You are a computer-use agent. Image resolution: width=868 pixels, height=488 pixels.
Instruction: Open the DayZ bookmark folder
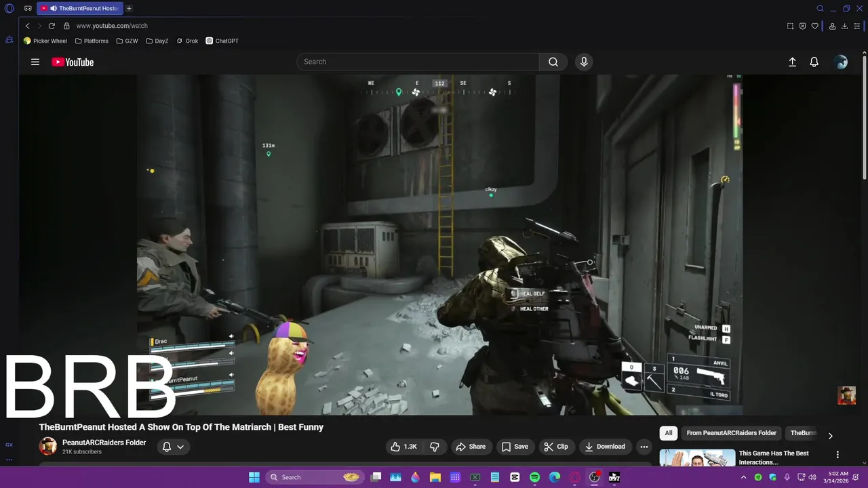157,41
